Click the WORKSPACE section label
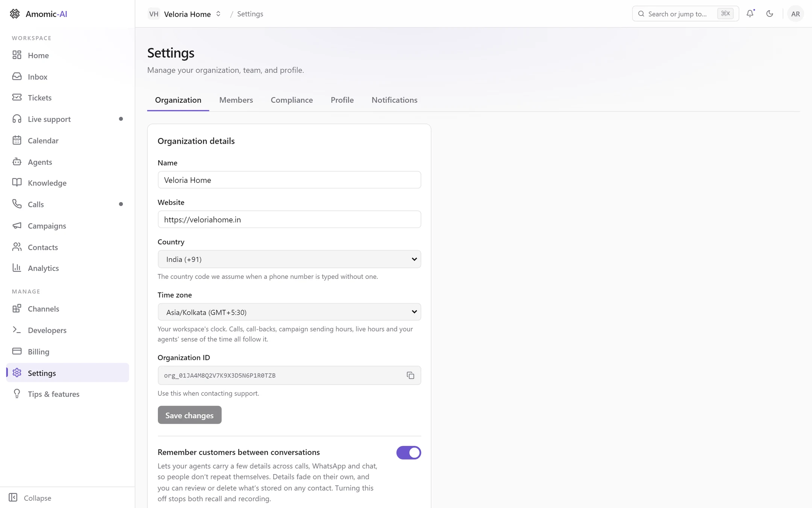Viewport: 812px width, 508px height. click(x=32, y=38)
